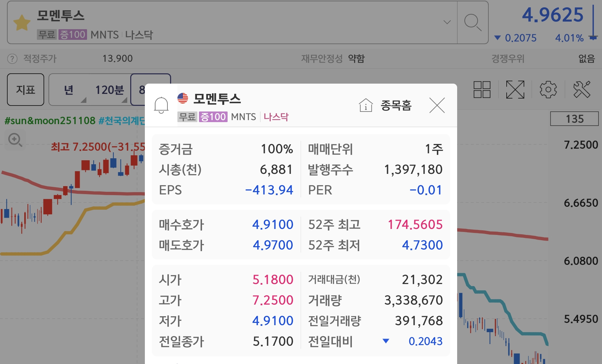602x364 pixels.
Task: Open the 지표 indicator button
Action: tap(26, 90)
